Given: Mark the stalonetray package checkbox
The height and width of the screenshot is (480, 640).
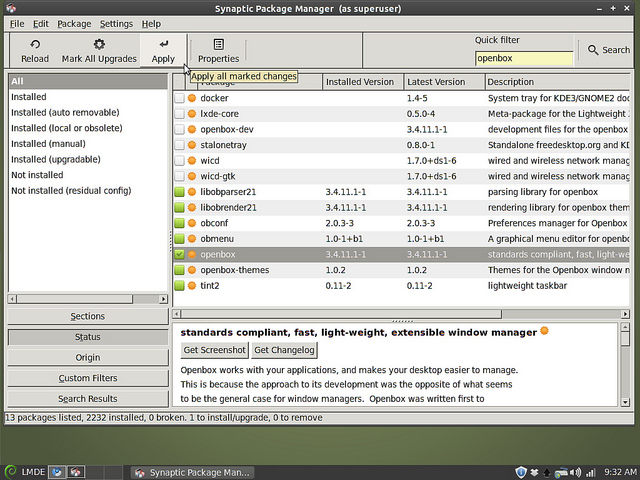Looking at the screenshot, I should click(x=179, y=145).
